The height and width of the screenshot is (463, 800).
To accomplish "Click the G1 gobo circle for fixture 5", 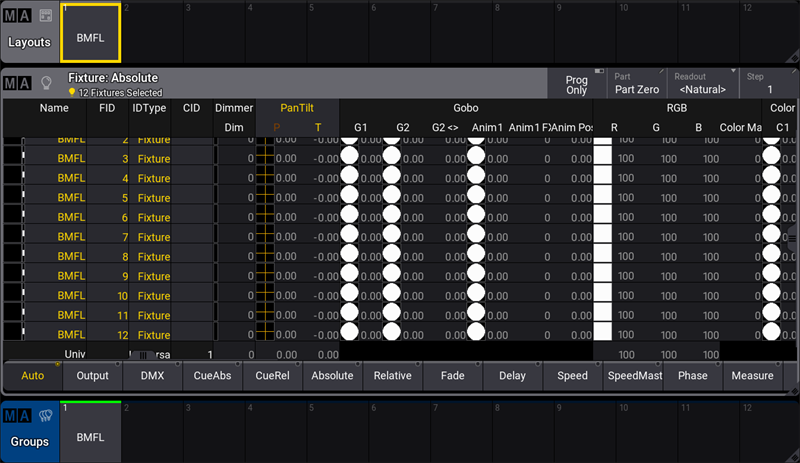I will [350, 198].
